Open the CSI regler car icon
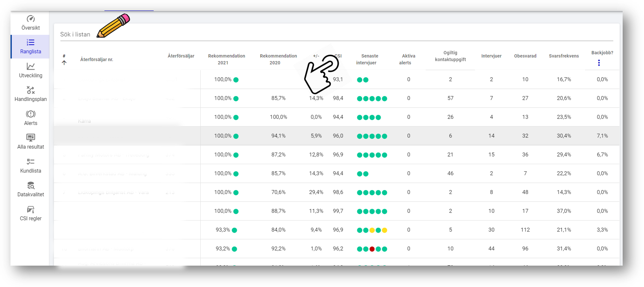 coord(31,209)
